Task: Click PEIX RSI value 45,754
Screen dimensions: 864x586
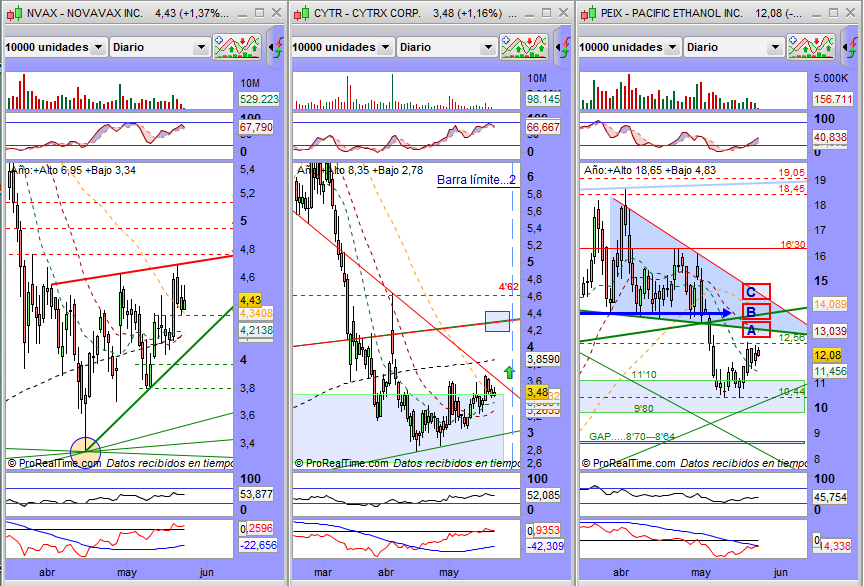Action: [x=830, y=497]
